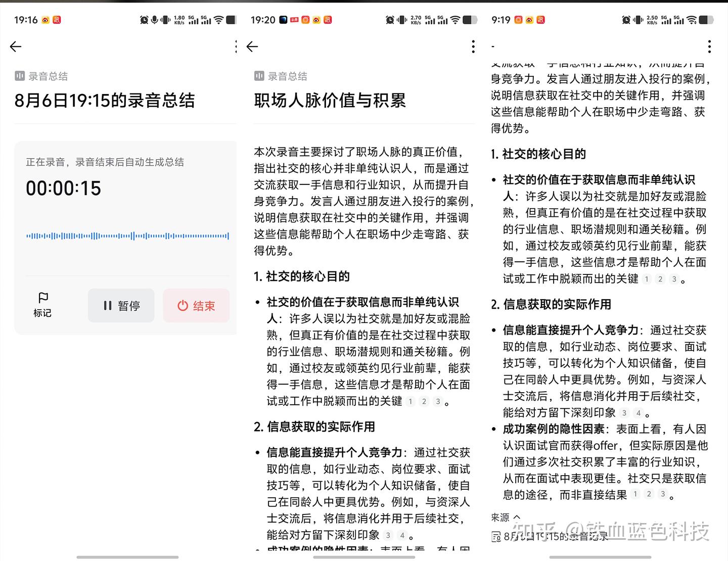Open the 8月6日19:15的录音记录 source entry
The height and width of the screenshot is (561, 728).
click(x=550, y=537)
